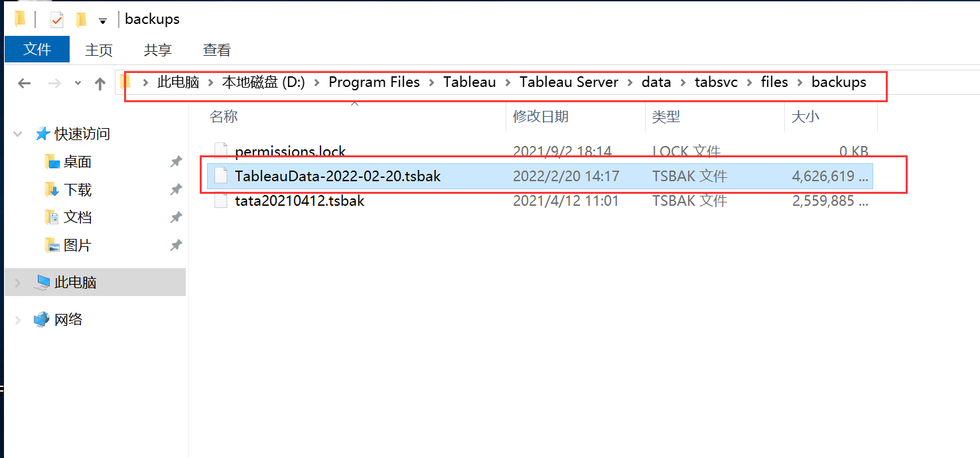Click the Forward navigation arrow
This screenshot has width=980, height=458.
coord(55,83)
